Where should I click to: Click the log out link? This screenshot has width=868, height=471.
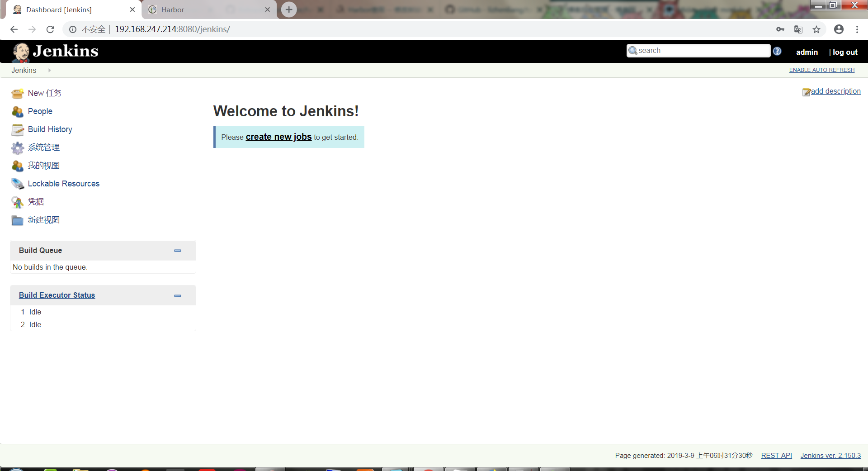coord(845,52)
